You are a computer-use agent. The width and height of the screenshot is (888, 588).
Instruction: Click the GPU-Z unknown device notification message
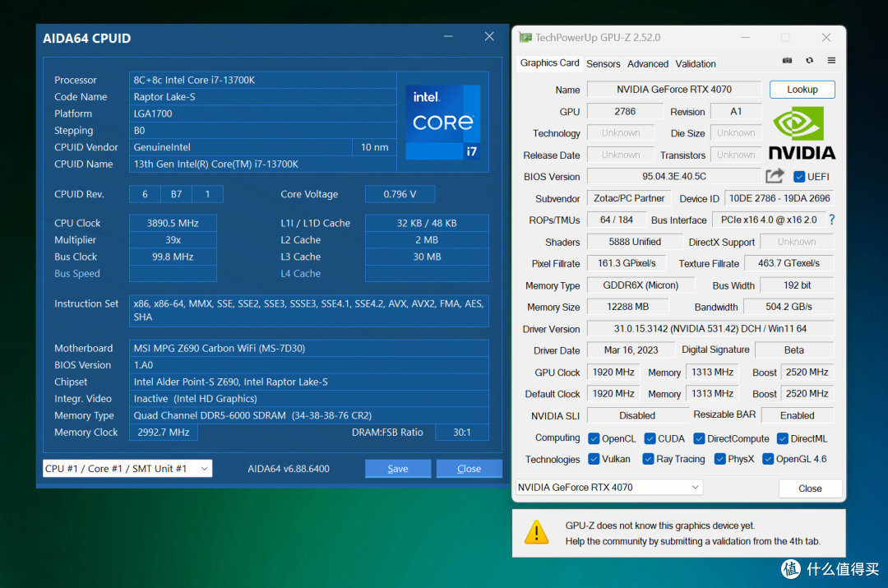[692, 534]
